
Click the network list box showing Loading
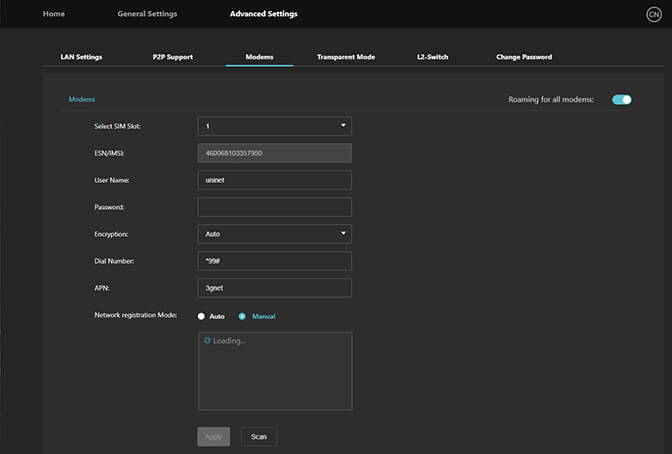275,371
